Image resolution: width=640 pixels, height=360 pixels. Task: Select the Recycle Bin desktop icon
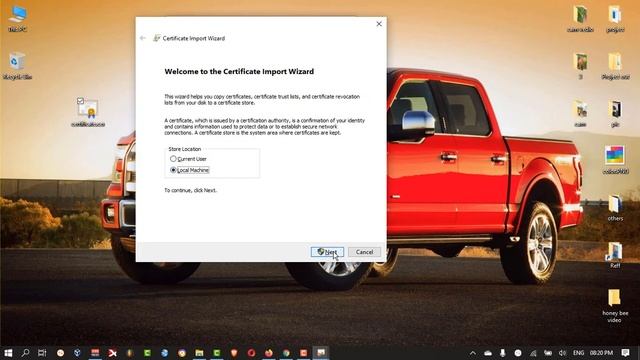(x=17, y=66)
